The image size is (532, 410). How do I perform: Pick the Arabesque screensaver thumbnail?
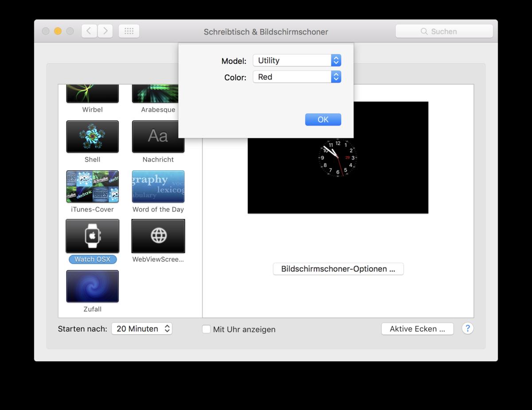coord(155,94)
